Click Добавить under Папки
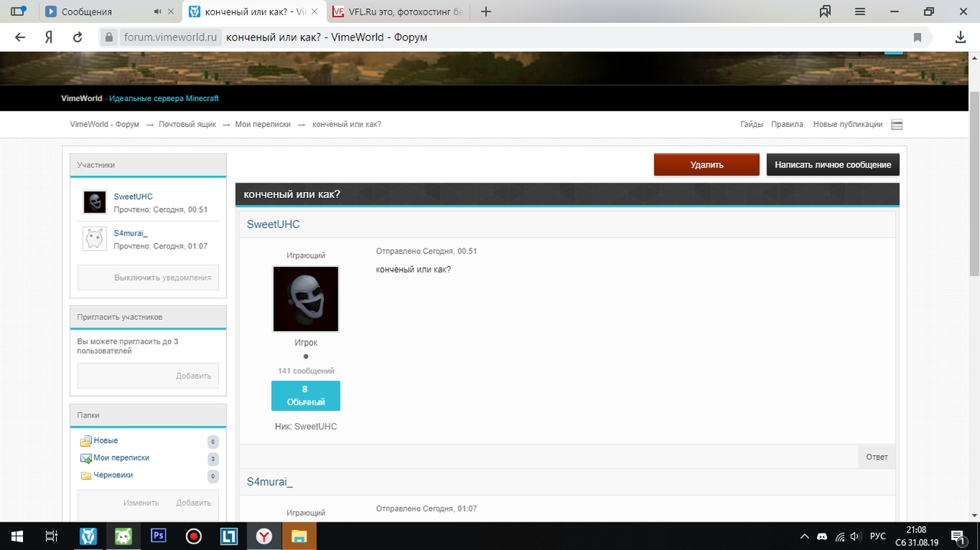This screenshot has width=980, height=550. [194, 503]
